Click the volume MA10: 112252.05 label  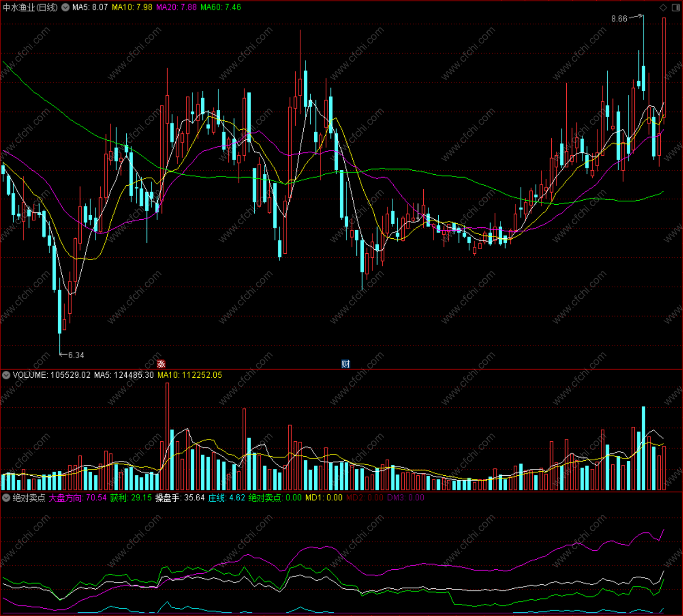point(190,375)
